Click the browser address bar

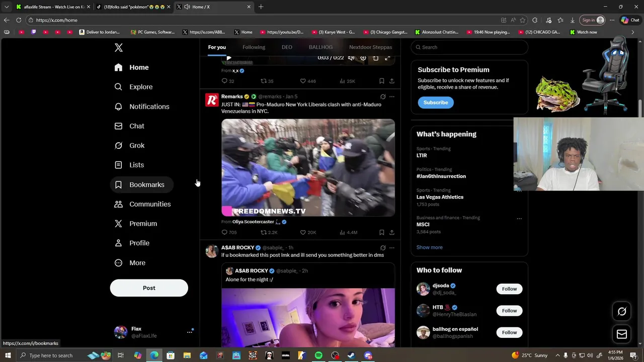262,20
